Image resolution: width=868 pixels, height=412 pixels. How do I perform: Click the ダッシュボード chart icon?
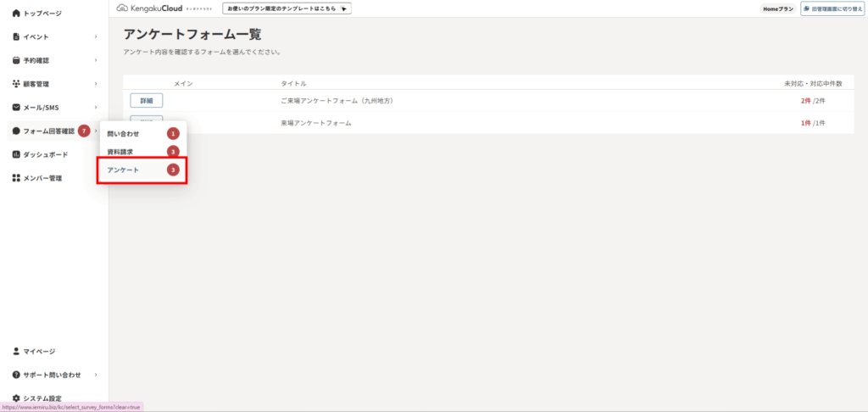tap(16, 154)
